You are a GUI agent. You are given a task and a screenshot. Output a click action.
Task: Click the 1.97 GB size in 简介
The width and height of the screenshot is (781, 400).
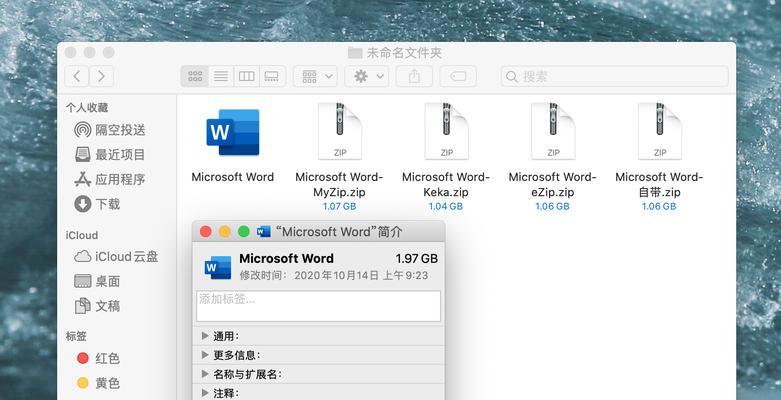[x=416, y=259]
